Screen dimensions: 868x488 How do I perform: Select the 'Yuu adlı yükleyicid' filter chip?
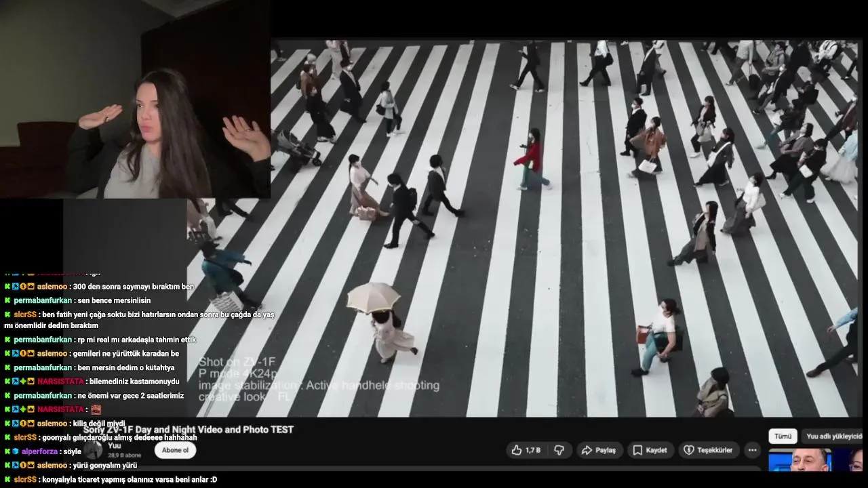(x=834, y=436)
